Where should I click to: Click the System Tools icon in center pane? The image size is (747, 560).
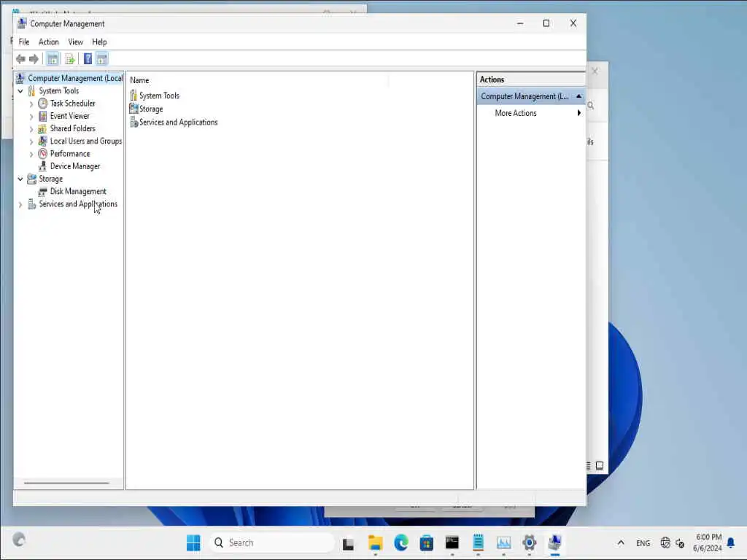coord(133,96)
